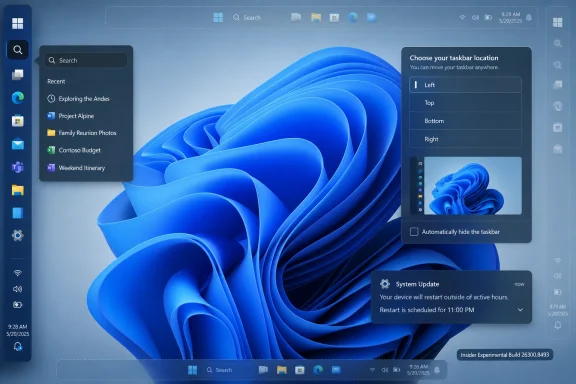The image size is (576, 384).
Task: Click the System Update notification title
Action: point(417,284)
